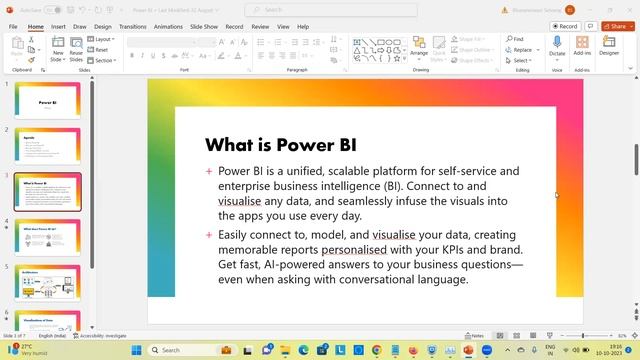This screenshot has width=640, height=360.
Task: Click the Dictate microphone icon
Action: coord(557,42)
